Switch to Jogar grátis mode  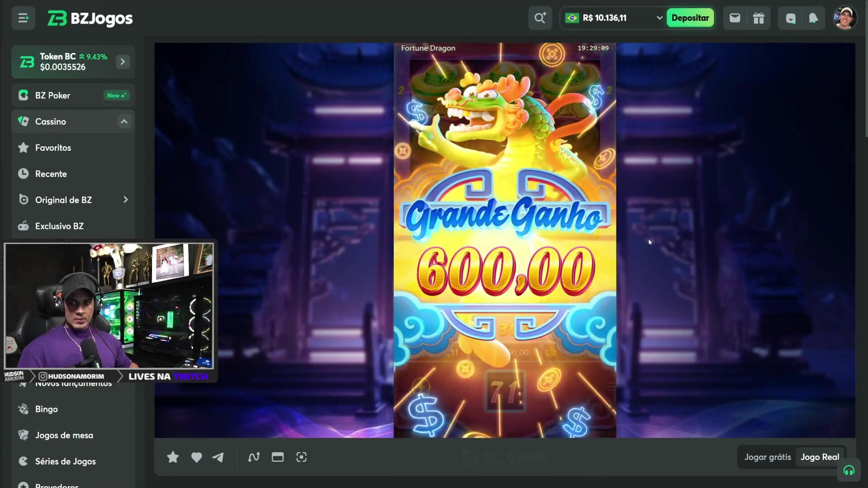tap(768, 457)
